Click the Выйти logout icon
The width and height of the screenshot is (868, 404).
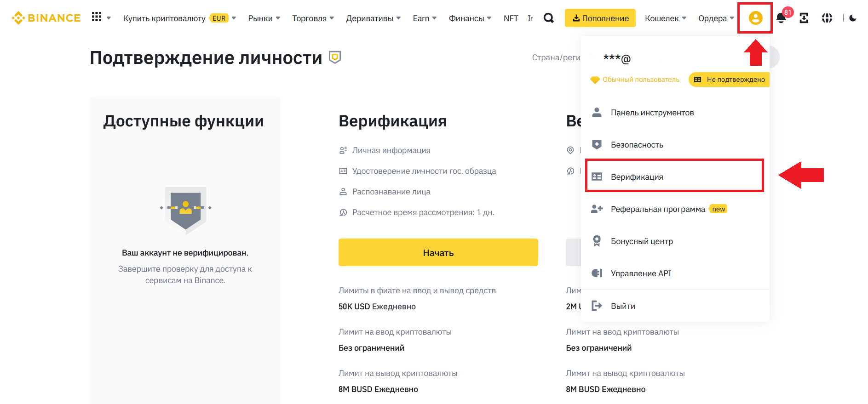597,306
